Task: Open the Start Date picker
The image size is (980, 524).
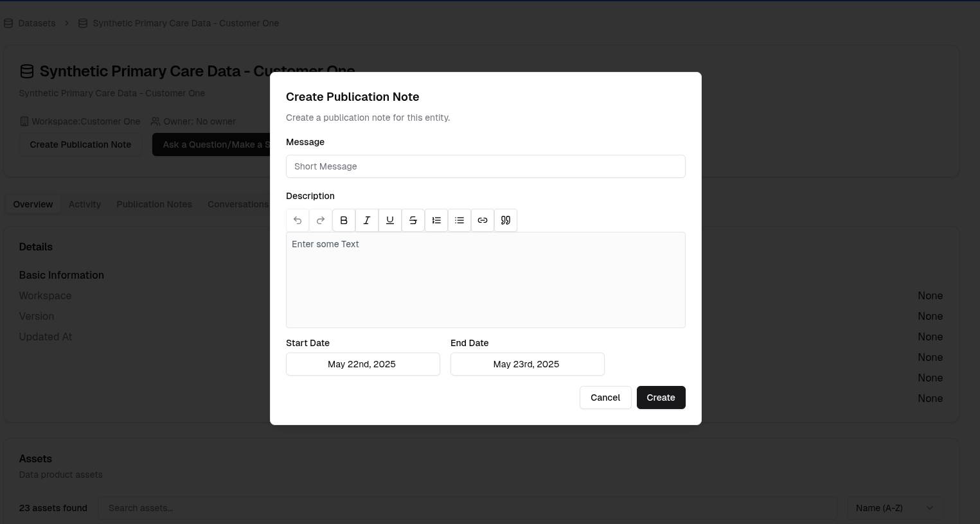Action: [363, 364]
